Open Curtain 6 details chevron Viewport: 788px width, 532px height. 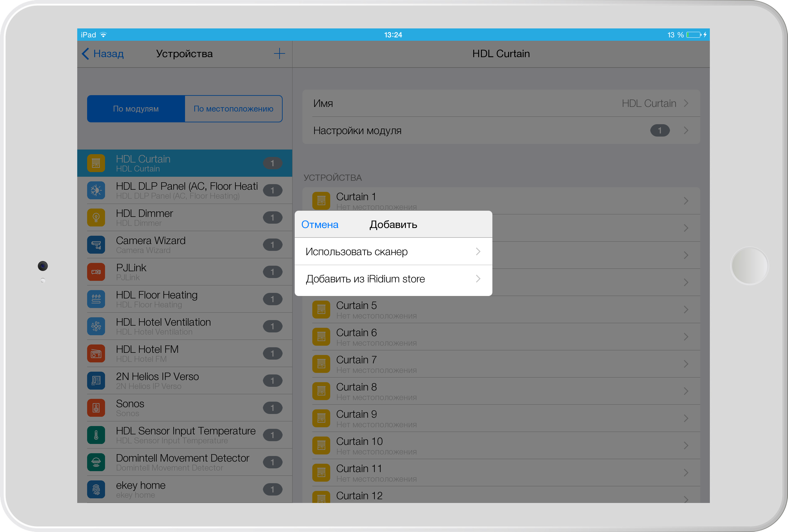pos(686,337)
